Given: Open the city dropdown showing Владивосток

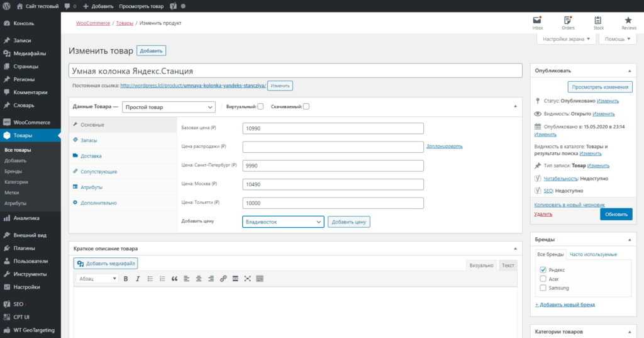Looking at the screenshot, I should tap(283, 222).
